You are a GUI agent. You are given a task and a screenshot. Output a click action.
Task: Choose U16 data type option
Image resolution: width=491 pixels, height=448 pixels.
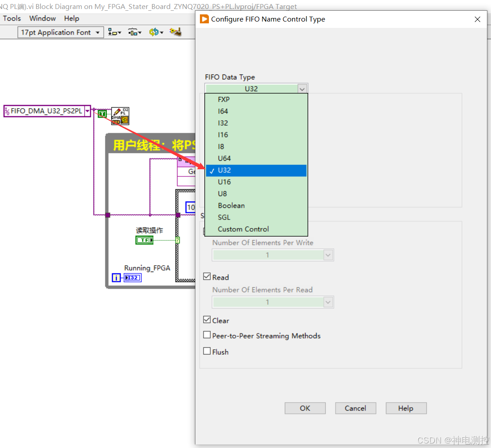256,182
